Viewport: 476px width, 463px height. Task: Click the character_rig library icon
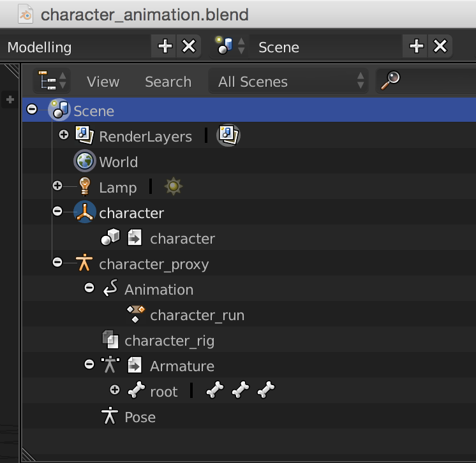pyautogui.click(x=110, y=340)
